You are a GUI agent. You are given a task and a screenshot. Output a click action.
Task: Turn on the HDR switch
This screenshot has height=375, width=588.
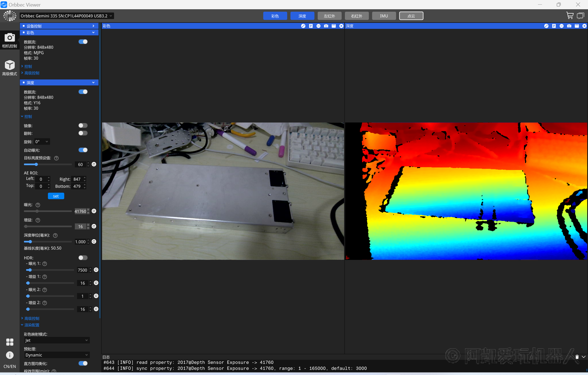click(83, 258)
